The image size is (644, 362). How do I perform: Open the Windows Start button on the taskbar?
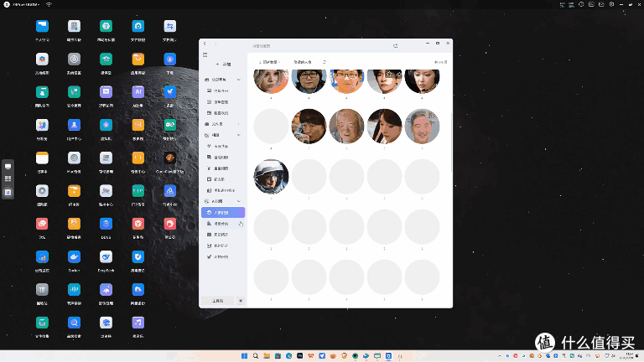point(244,356)
